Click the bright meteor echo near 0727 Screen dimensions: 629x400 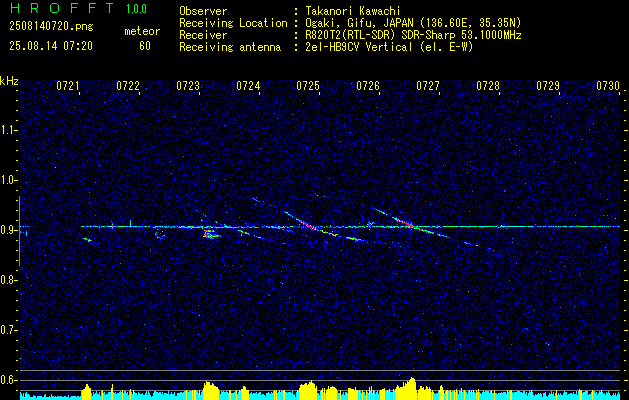(x=407, y=223)
